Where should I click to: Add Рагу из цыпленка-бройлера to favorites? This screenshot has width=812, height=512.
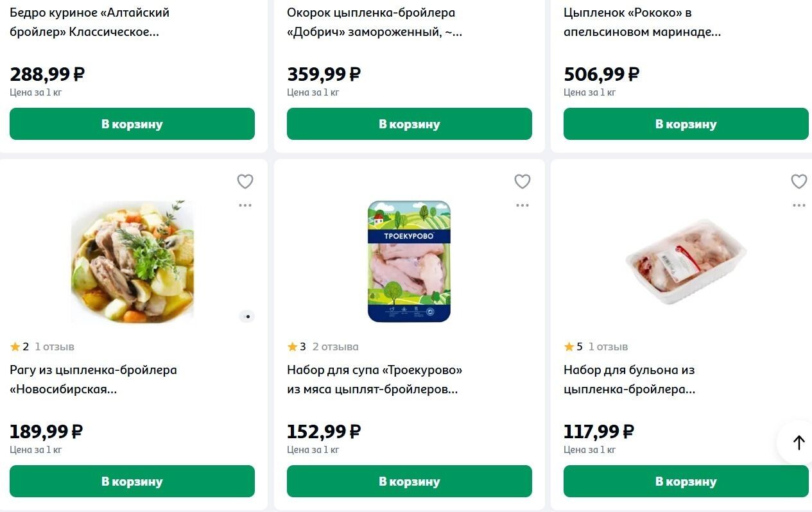coord(245,182)
